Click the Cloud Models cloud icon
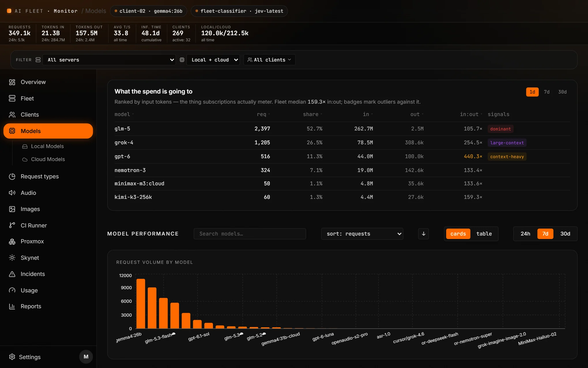The image size is (588, 368). point(25,160)
